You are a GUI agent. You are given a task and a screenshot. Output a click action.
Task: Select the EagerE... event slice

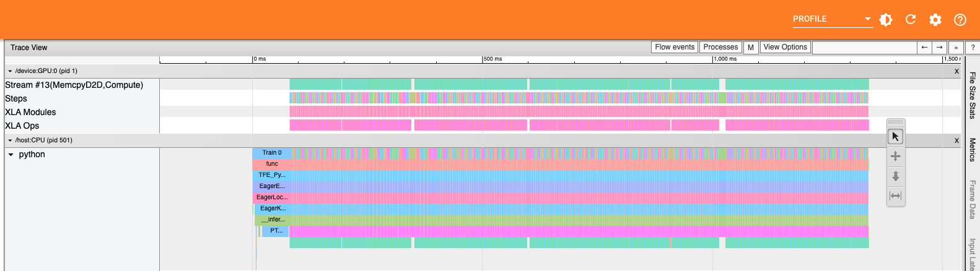[x=272, y=186]
